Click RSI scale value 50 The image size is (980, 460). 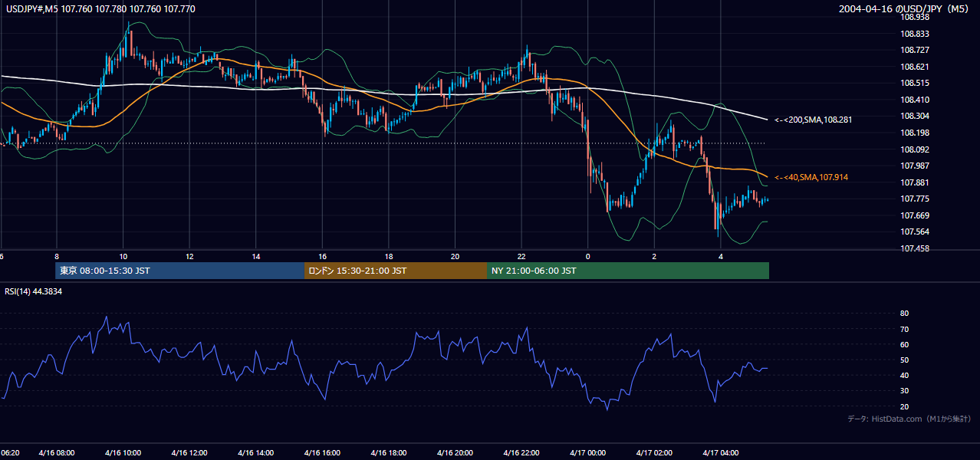tap(905, 360)
